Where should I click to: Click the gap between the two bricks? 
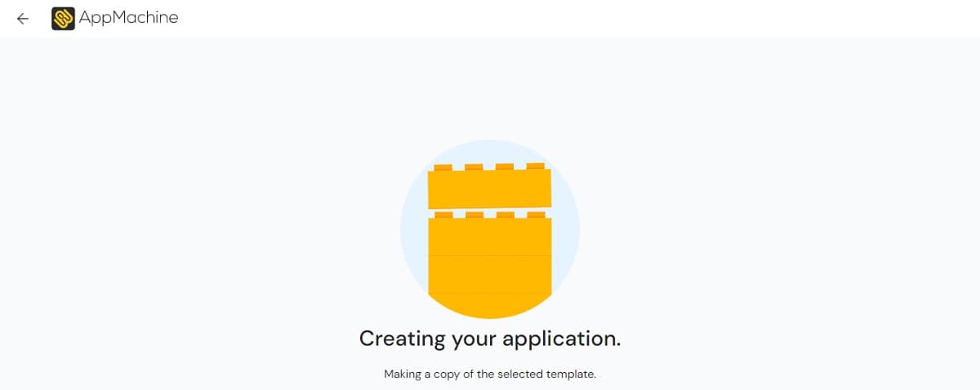point(490,212)
